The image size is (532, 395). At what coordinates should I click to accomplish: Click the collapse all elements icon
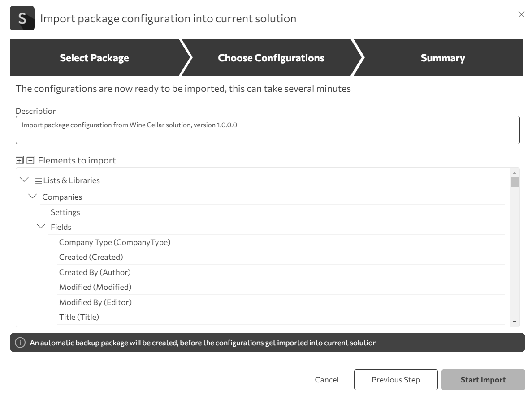[x=30, y=160]
